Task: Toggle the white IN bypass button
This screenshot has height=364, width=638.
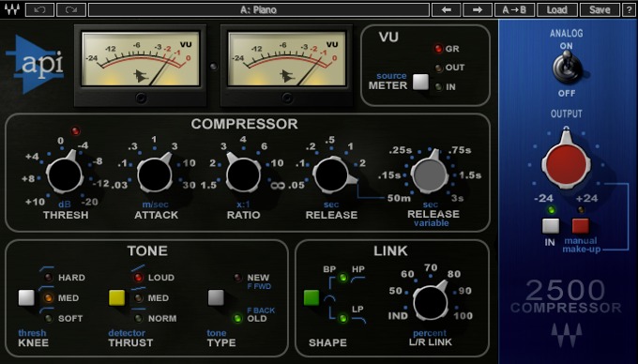Action: (x=551, y=226)
